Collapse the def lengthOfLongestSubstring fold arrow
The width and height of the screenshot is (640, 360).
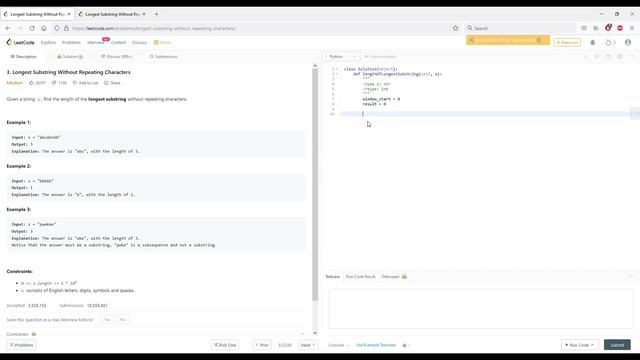coord(337,74)
